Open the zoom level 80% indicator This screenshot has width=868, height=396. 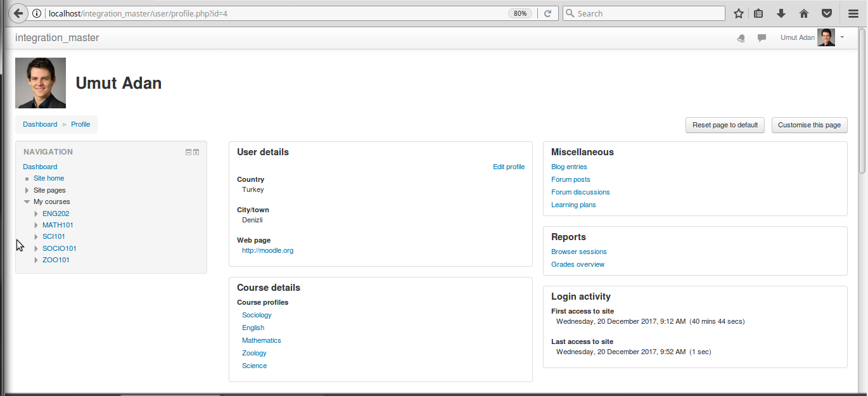[520, 13]
